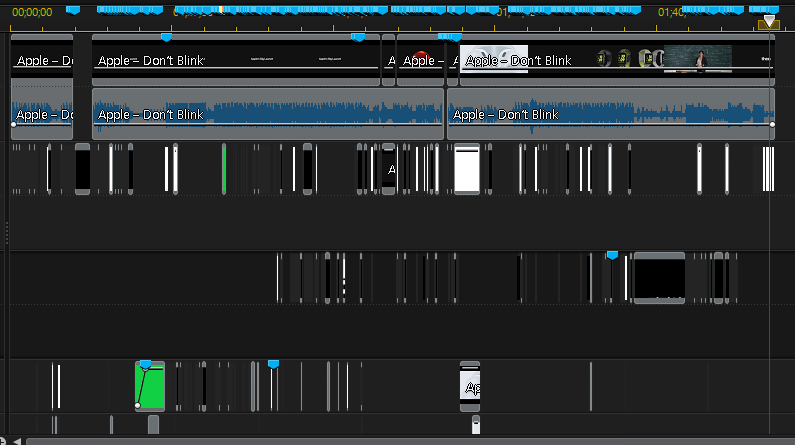Click the playhead handle on the ruler
Image resolution: width=795 pixels, height=445 pixels.
[769, 22]
